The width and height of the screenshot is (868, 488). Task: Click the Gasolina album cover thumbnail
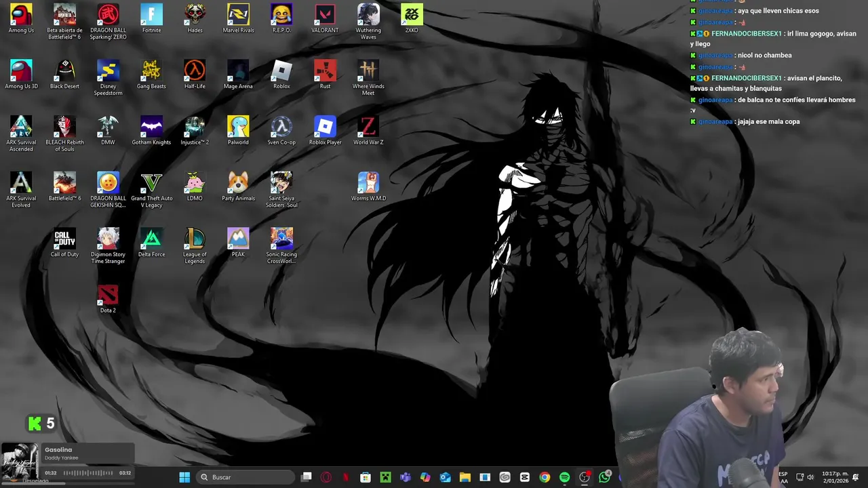point(20,462)
